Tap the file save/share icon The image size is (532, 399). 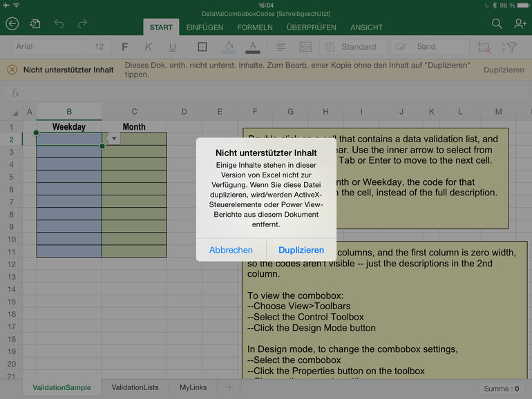click(x=35, y=24)
